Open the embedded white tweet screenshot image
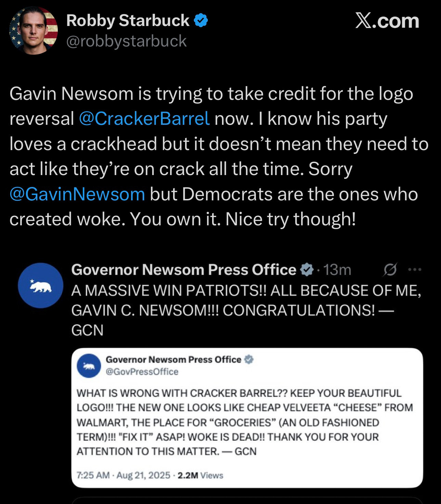The height and width of the screenshot is (504, 441). pos(247,418)
